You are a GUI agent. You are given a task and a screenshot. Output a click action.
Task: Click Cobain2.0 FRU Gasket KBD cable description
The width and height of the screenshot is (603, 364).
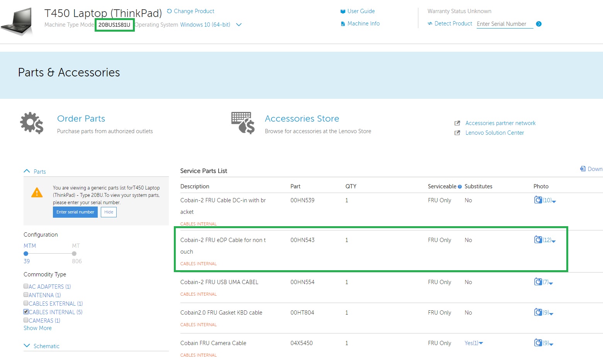221,313
